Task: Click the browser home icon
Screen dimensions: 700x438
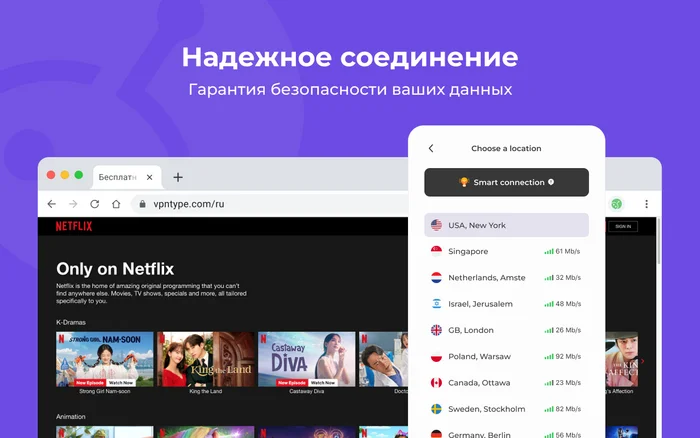Action: click(x=116, y=204)
